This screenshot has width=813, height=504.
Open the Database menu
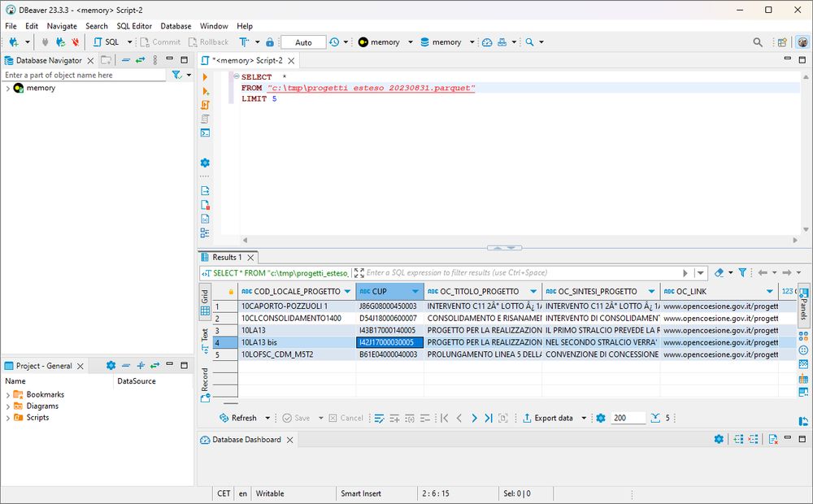[176, 26]
